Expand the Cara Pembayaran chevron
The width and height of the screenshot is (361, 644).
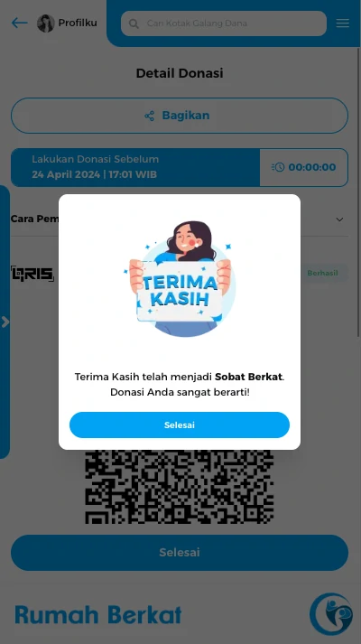339,219
